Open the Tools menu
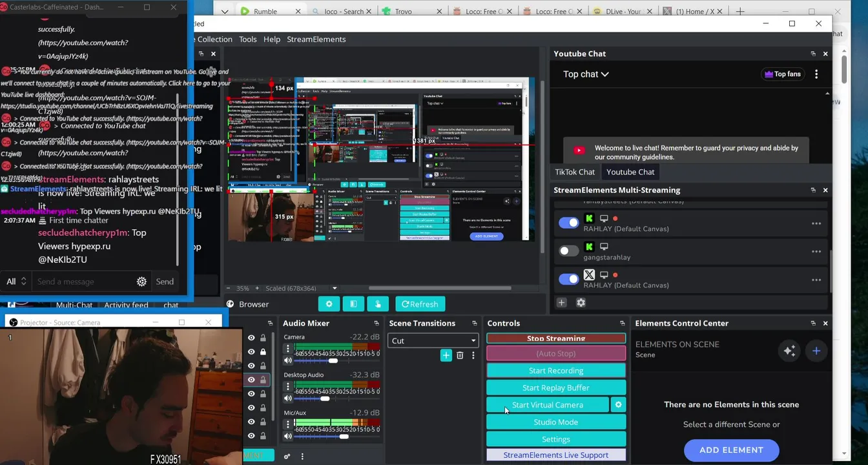Image resolution: width=868 pixels, height=465 pixels. pyautogui.click(x=248, y=39)
